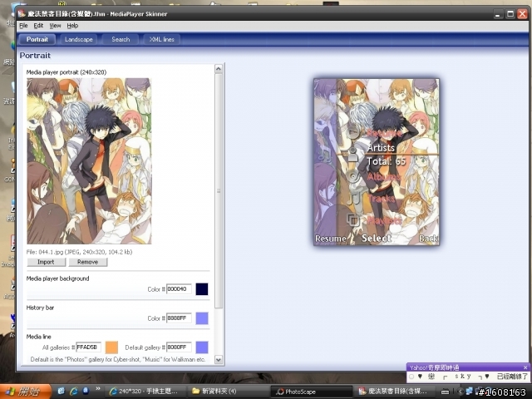Image resolution: width=532 pixels, height=399 pixels.
Task: Close the Yahoo messenger notification popup
Action: coord(525,367)
